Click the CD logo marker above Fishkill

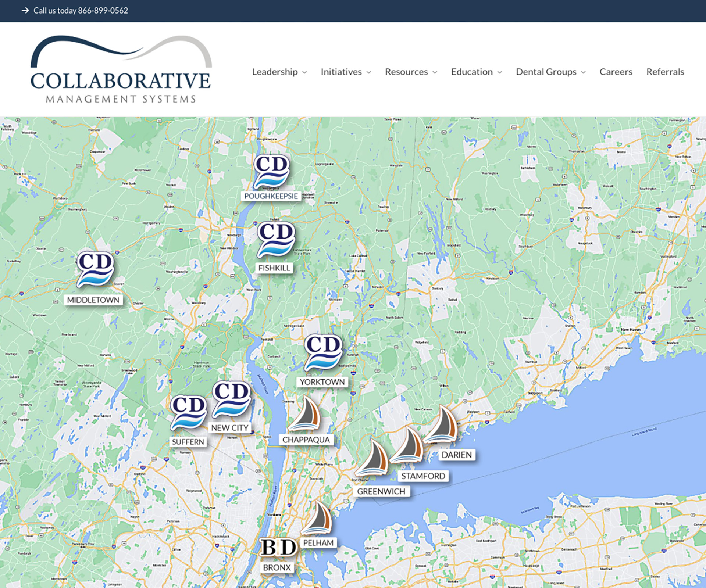point(276,240)
